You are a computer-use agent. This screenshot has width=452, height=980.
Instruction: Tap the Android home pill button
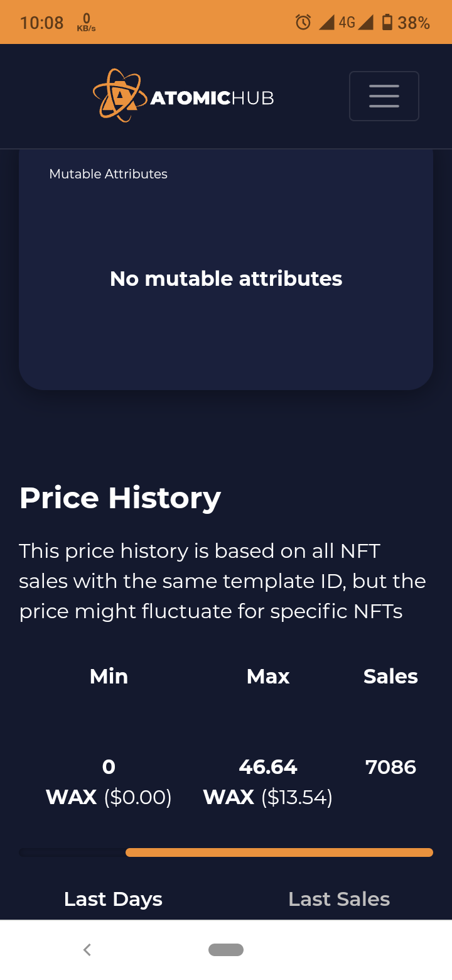tap(226, 950)
